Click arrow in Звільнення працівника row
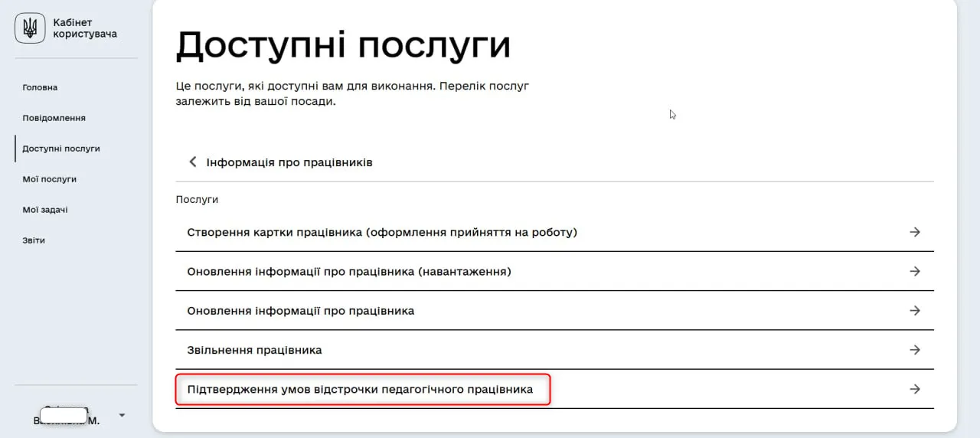The width and height of the screenshot is (980, 438). click(x=914, y=350)
